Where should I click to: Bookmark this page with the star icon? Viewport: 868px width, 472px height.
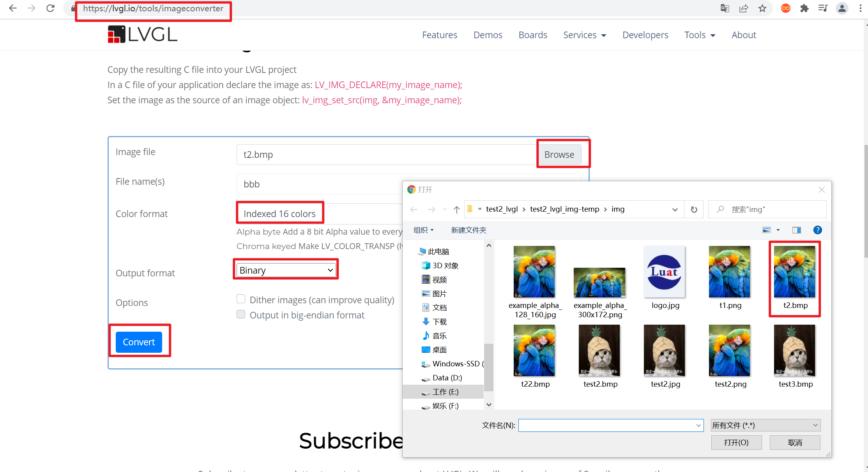pos(762,8)
